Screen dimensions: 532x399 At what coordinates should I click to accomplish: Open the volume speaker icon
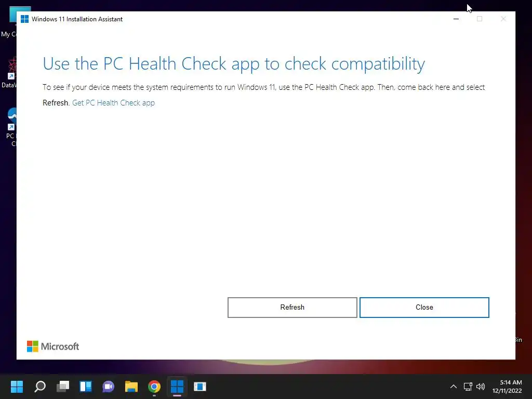(481, 387)
